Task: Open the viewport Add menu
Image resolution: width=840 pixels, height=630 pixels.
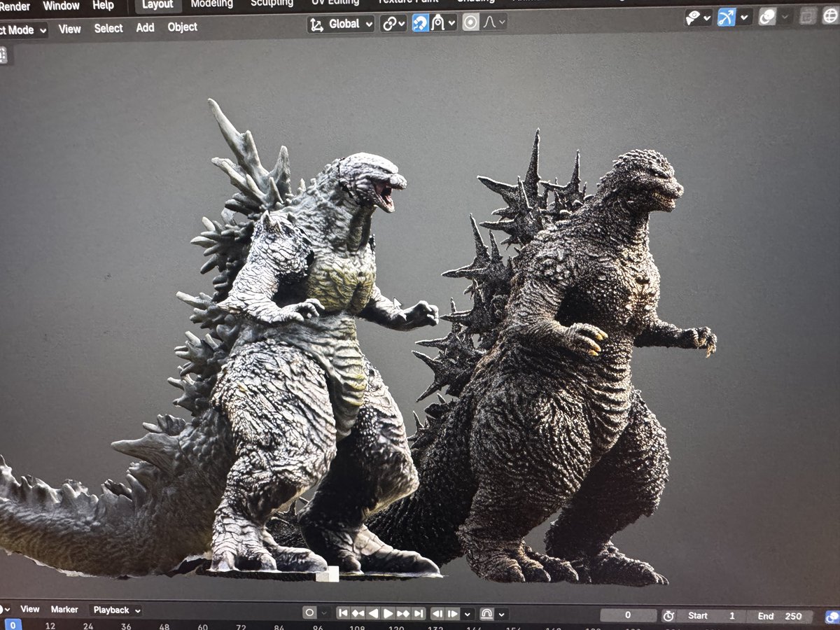Action: [x=145, y=27]
